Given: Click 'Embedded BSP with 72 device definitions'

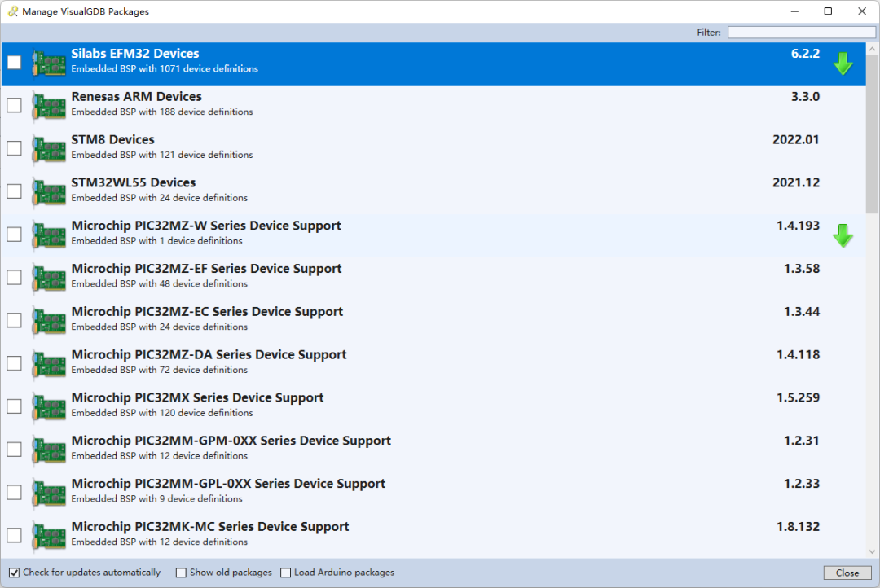Looking at the screenshot, I should (x=160, y=370).
